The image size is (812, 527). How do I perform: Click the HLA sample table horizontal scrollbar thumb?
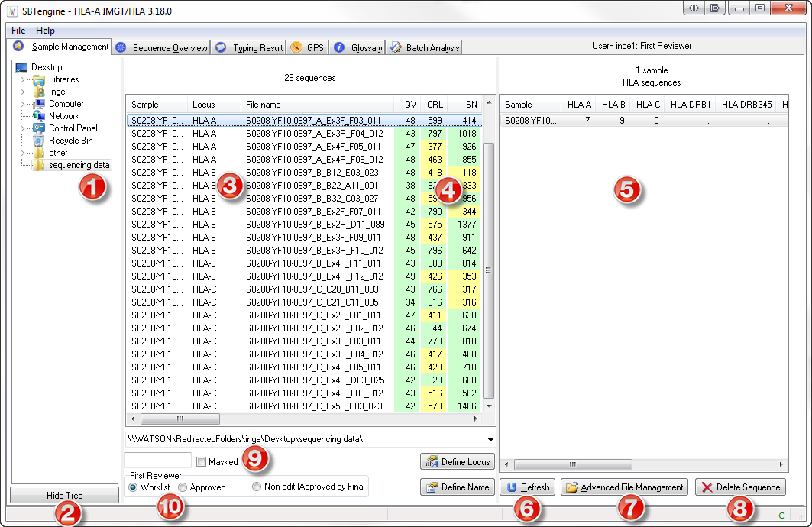coord(573,464)
